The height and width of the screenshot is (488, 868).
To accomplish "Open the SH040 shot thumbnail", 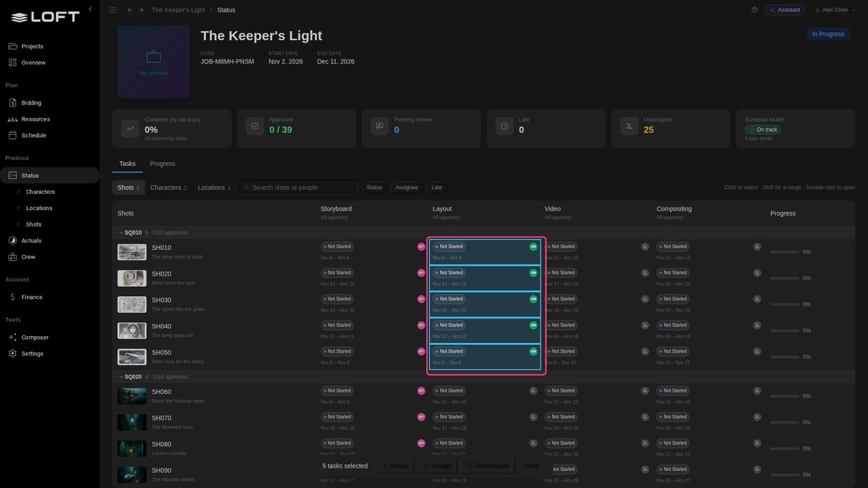I will (132, 331).
